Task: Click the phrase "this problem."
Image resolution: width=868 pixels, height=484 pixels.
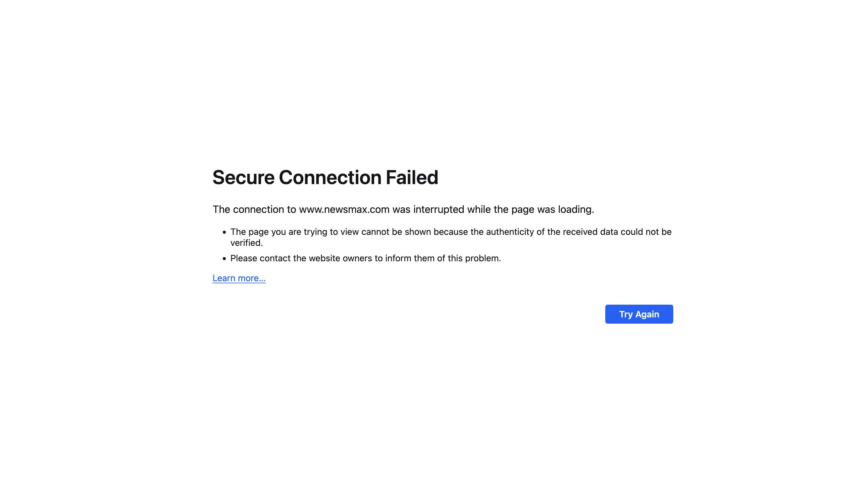Action: click(x=474, y=259)
